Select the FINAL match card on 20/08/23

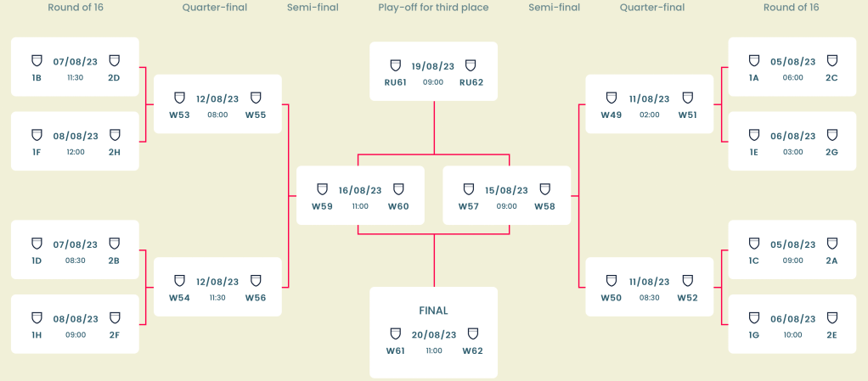point(433,332)
